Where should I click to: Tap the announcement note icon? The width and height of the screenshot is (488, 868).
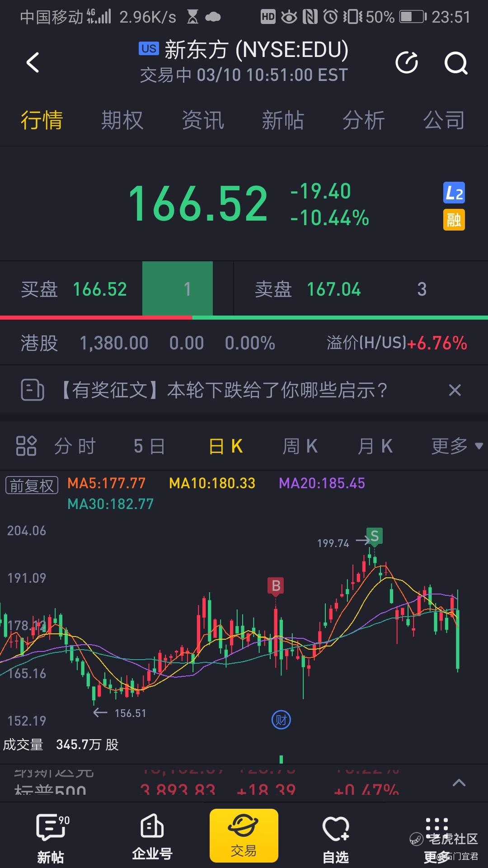pos(33,390)
